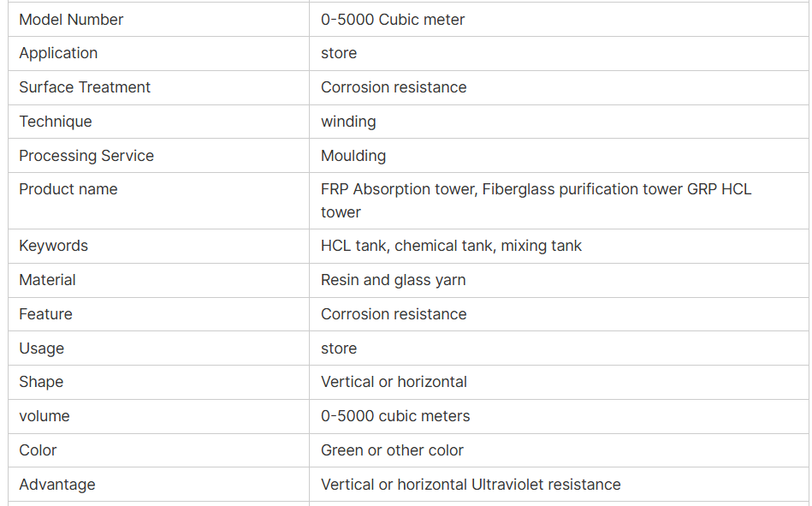Click the Product name label
The image size is (812, 506).
point(68,189)
